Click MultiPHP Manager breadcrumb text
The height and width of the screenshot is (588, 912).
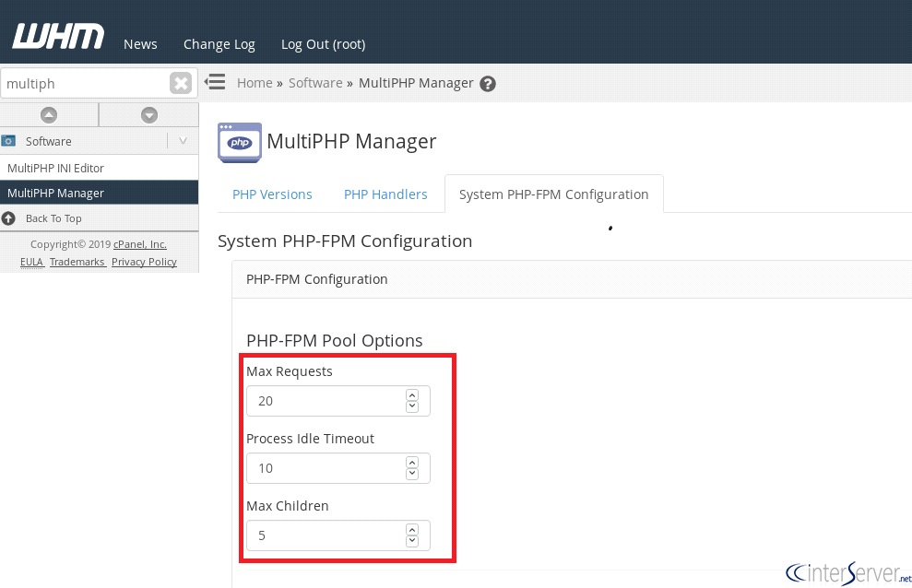point(416,83)
